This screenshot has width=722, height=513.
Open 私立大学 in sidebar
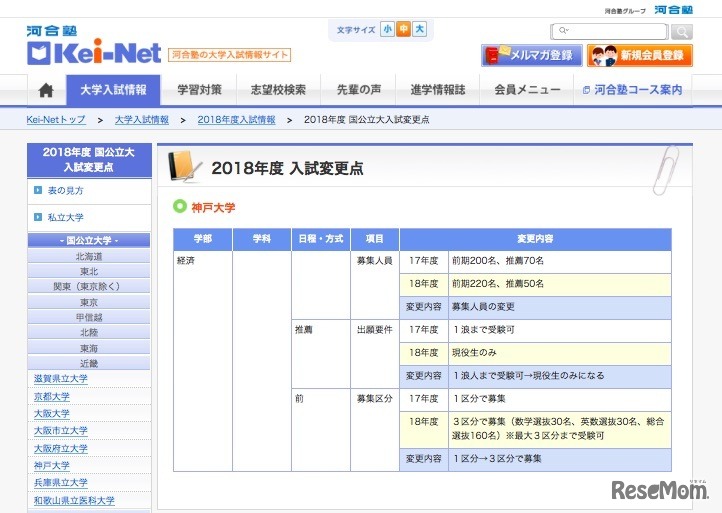tap(65, 217)
